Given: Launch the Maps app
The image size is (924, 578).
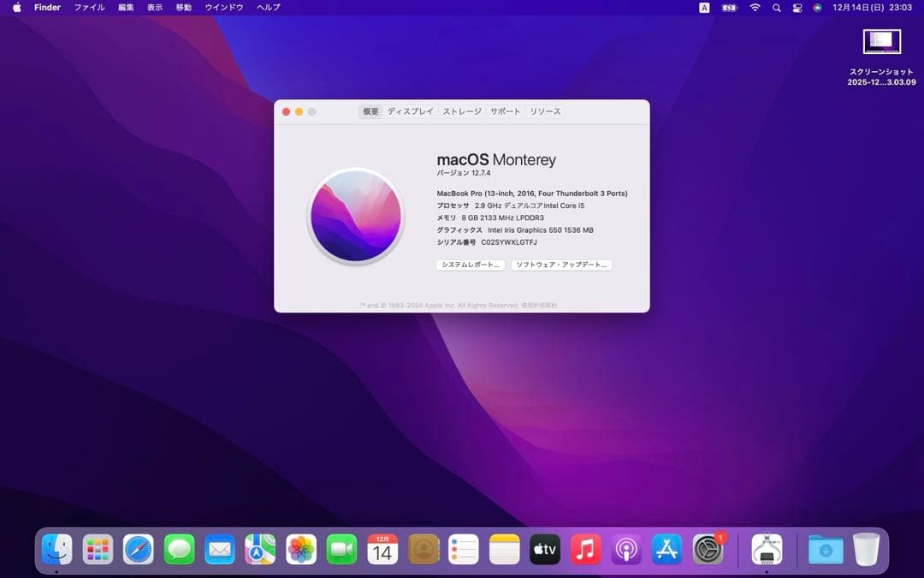Looking at the screenshot, I should 259,550.
